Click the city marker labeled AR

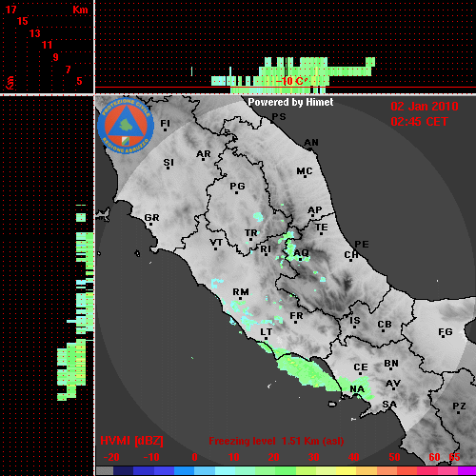point(204,155)
